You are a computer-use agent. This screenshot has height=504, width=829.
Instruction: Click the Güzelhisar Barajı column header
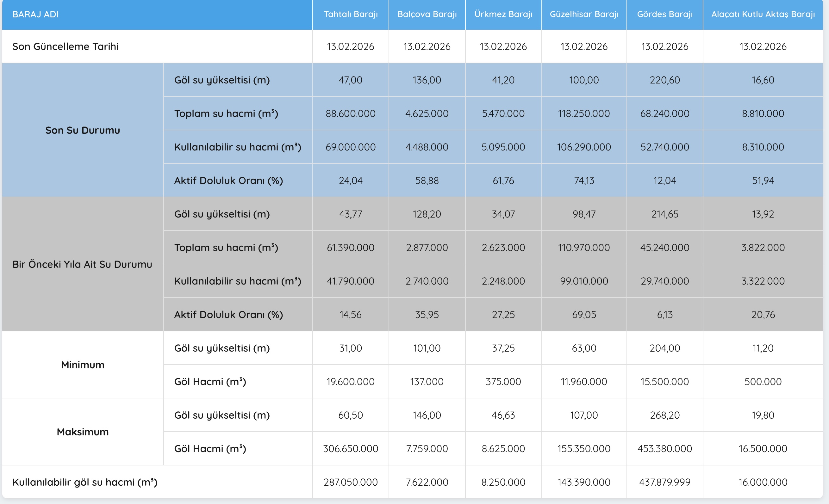(584, 14)
